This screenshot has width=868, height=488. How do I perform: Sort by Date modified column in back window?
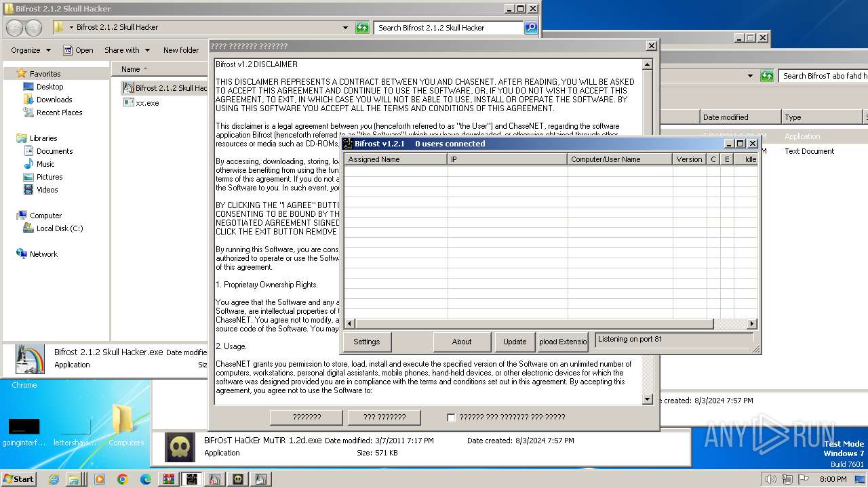point(740,117)
